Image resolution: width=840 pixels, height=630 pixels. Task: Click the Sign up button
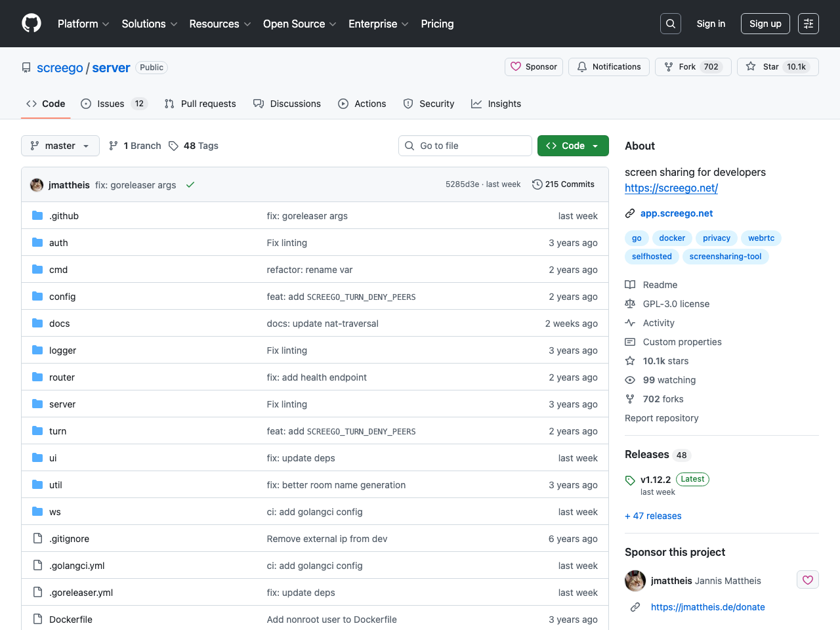pyautogui.click(x=765, y=24)
